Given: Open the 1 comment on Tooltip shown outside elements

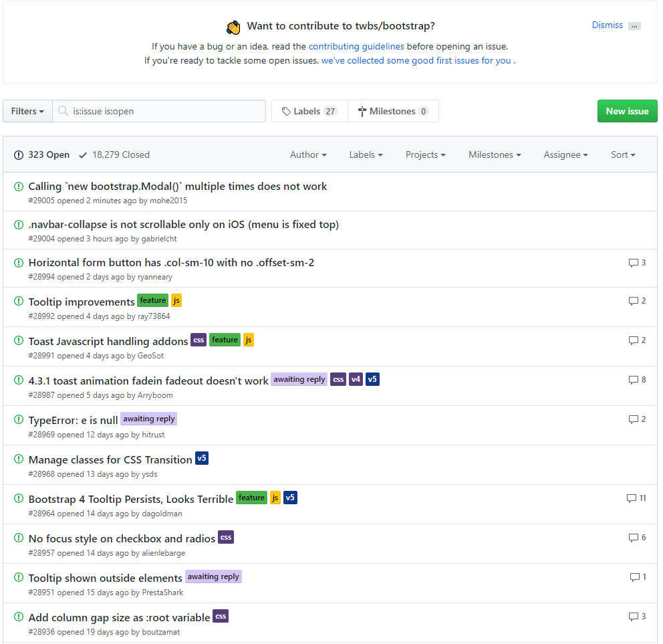Looking at the screenshot, I should click(638, 576).
